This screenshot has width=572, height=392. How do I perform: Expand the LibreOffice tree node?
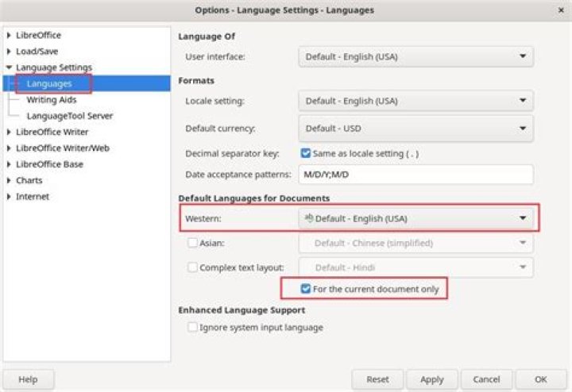pos(9,36)
